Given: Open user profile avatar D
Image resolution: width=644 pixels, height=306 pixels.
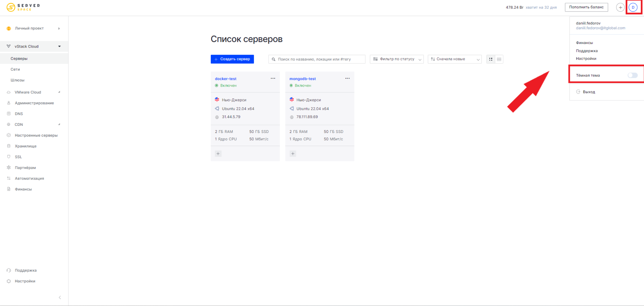Looking at the screenshot, I should click(633, 7).
